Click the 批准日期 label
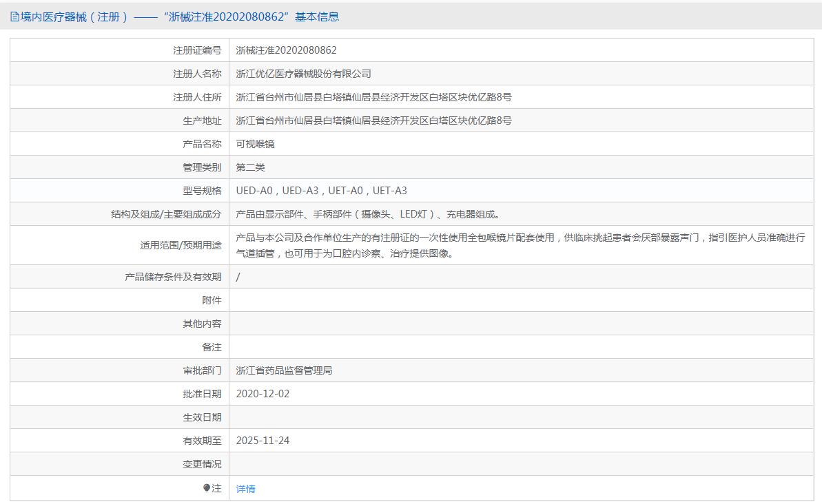This screenshot has height=504, width=822. pyautogui.click(x=202, y=394)
